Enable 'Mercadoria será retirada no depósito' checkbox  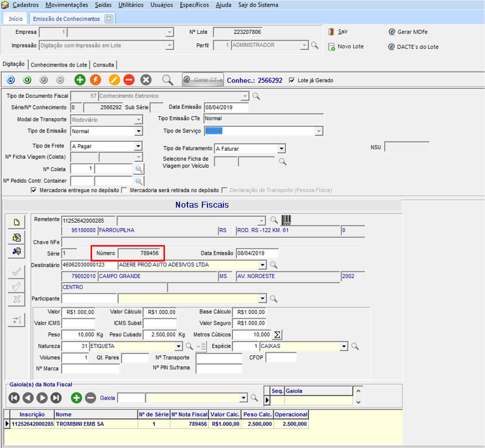tap(125, 190)
